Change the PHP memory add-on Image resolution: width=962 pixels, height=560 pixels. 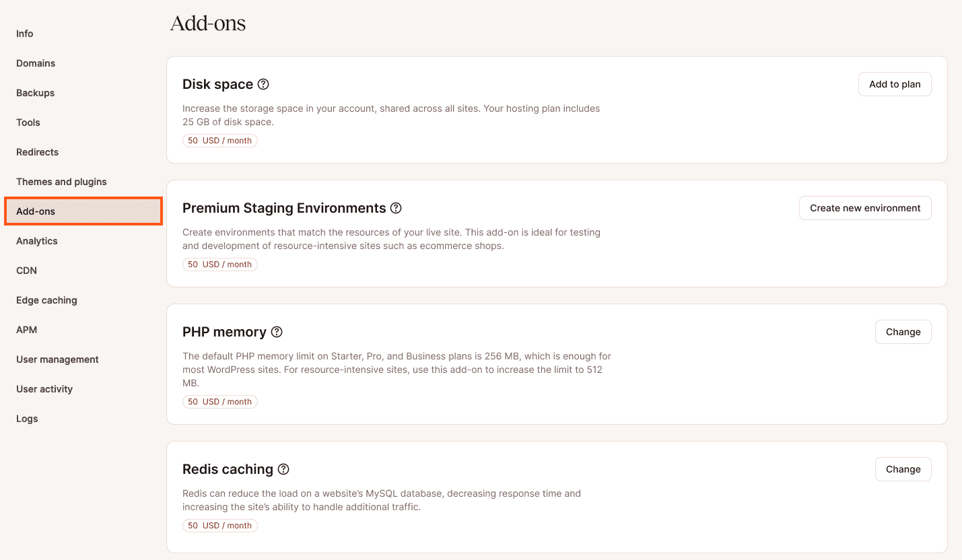pos(903,332)
